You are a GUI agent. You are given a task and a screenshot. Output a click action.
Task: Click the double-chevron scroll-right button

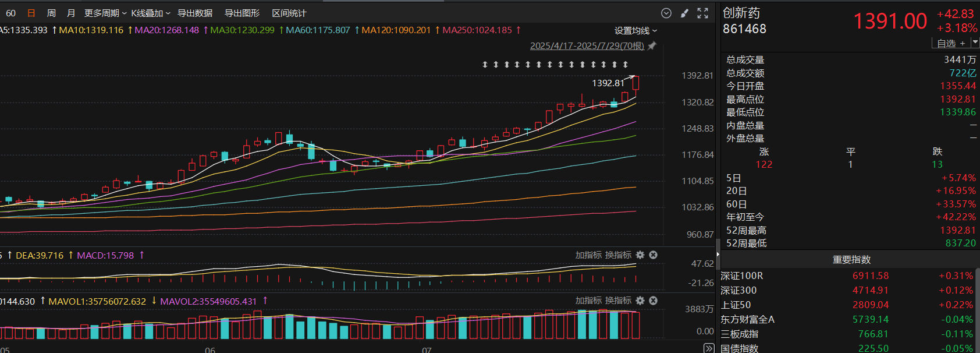709,348
